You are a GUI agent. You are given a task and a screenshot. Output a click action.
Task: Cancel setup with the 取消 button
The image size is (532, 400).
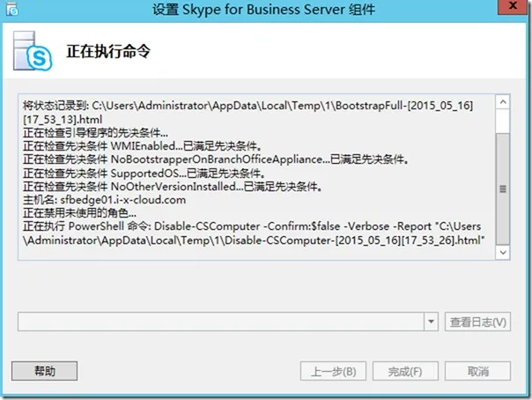(477, 371)
